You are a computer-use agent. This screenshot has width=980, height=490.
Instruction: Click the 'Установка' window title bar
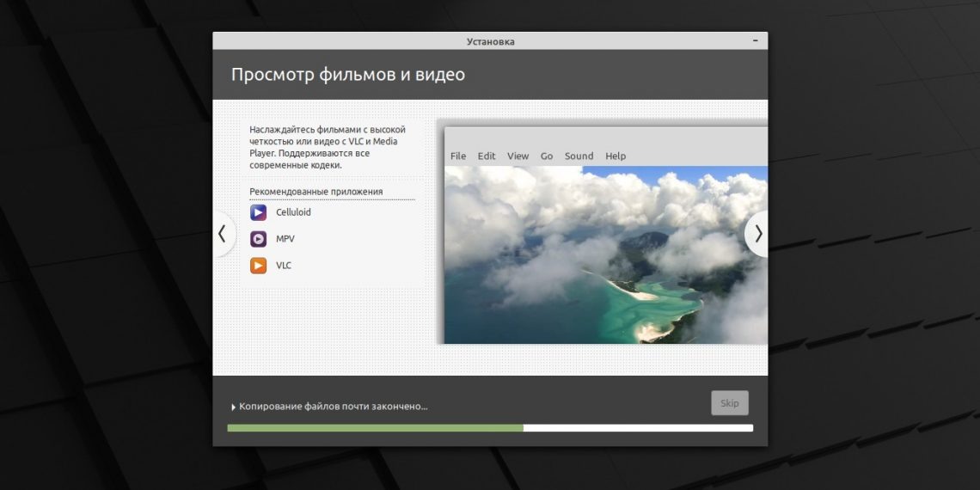pyautogui.click(x=490, y=41)
